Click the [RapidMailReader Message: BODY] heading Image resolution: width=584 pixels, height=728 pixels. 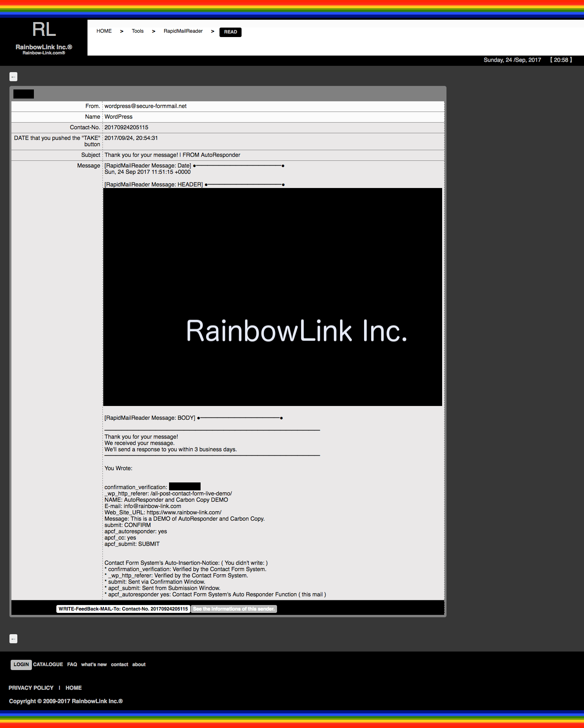tap(150, 418)
